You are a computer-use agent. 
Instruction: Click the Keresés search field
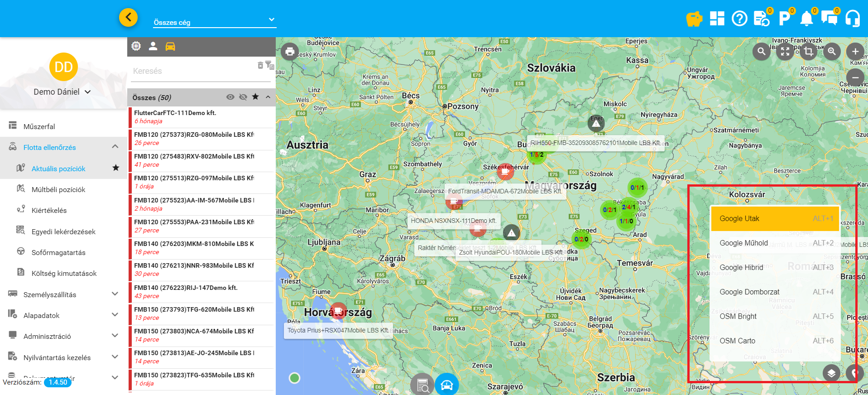click(192, 71)
